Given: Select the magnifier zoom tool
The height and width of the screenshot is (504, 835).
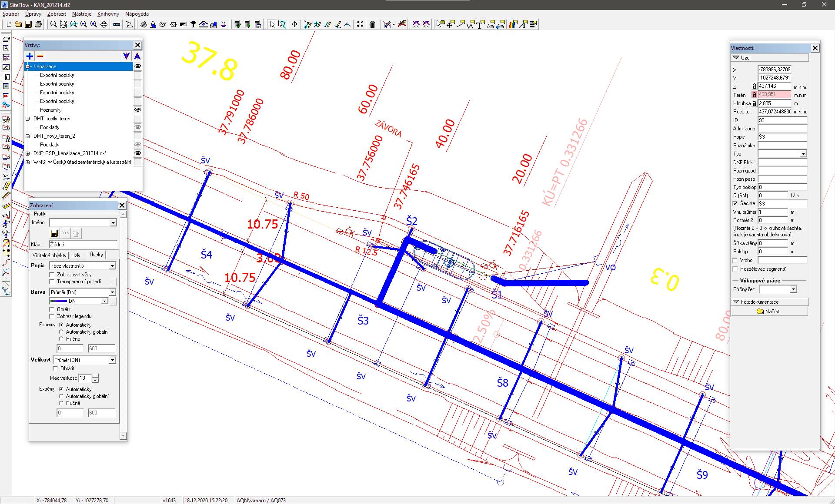Looking at the screenshot, I should [x=53, y=24].
